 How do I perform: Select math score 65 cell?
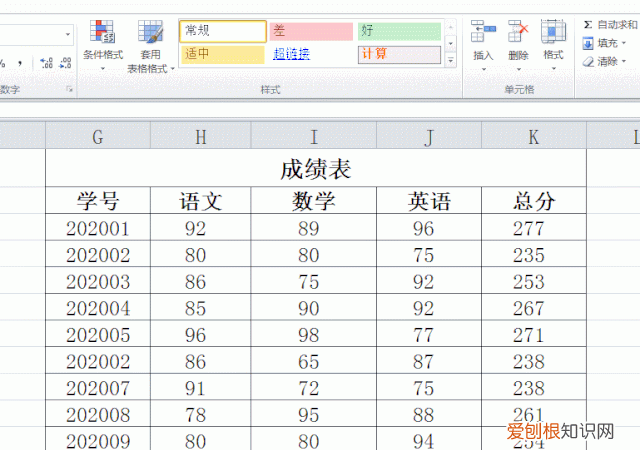point(313,361)
